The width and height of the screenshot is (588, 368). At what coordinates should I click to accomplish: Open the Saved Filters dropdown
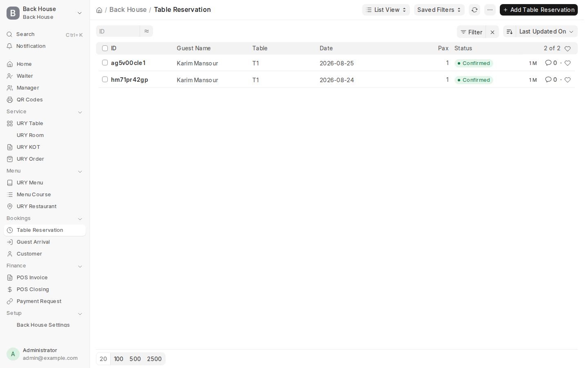tap(439, 10)
